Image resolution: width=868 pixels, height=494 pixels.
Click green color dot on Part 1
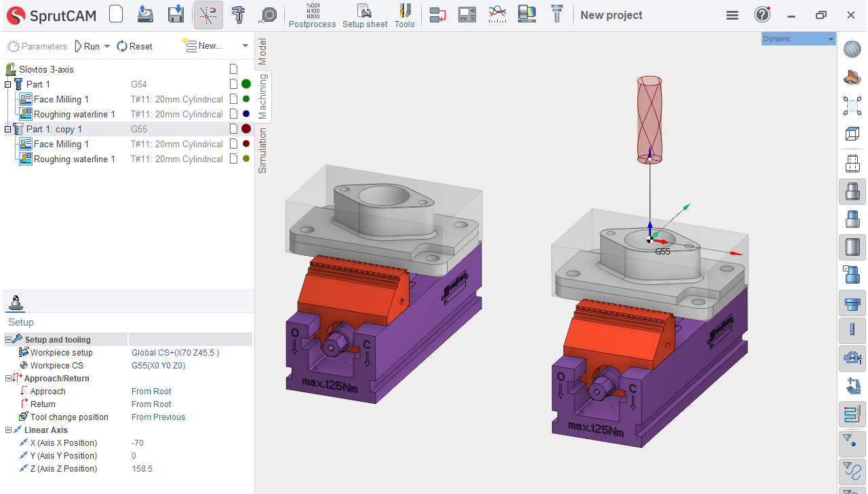click(x=246, y=84)
